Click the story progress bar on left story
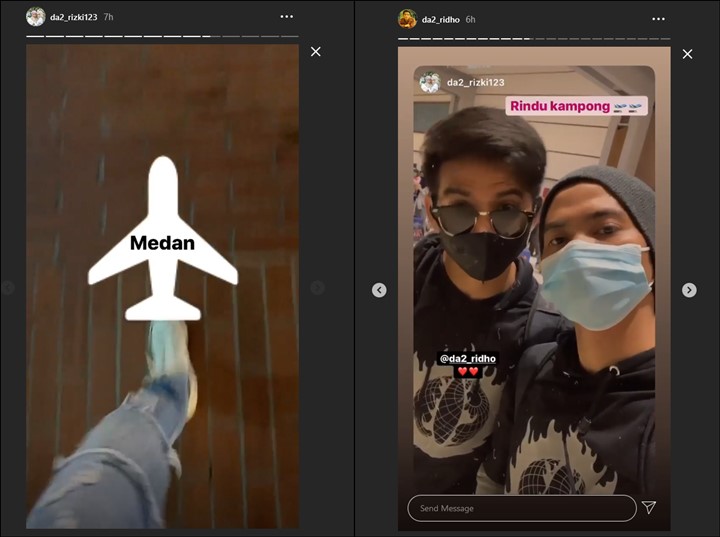 point(163,36)
